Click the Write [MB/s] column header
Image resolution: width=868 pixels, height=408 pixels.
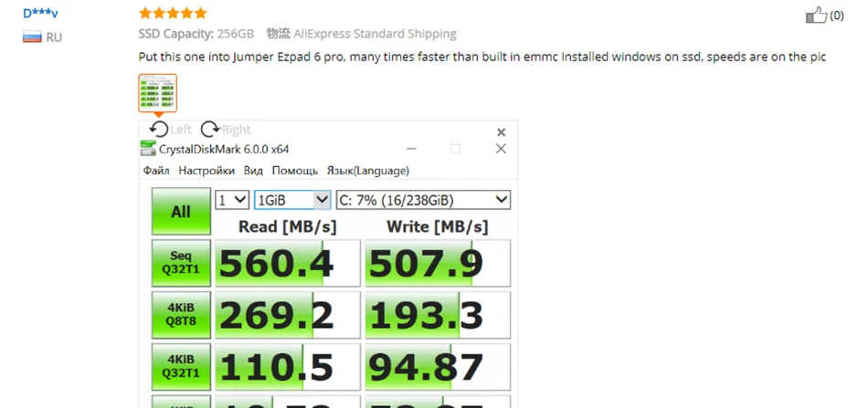[x=438, y=226]
